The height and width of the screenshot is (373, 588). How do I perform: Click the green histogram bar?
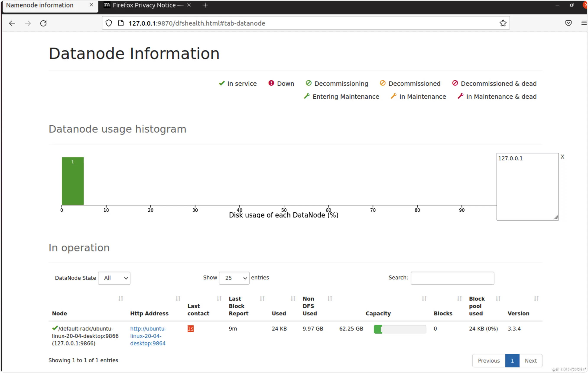73,181
